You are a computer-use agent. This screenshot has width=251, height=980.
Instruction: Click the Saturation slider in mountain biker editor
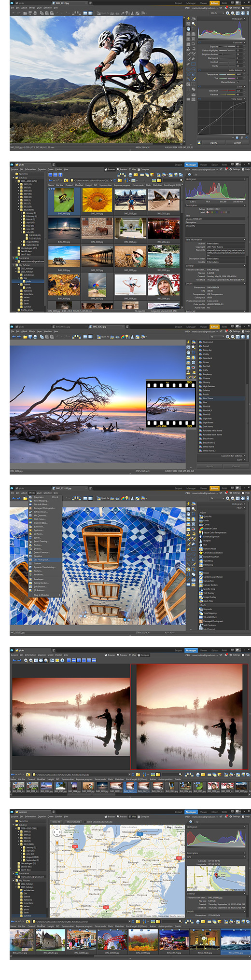pyautogui.click(x=226, y=91)
